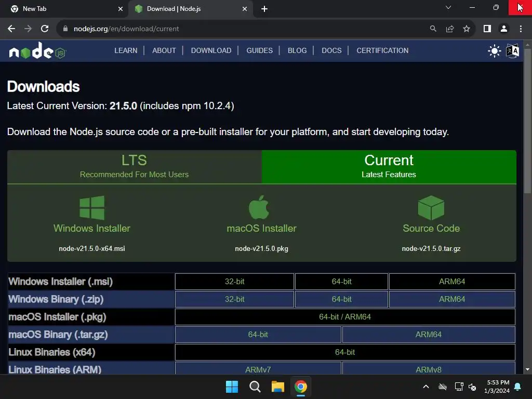
Task: Download Windows Installer (.msi) 32-bit
Action: click(x=234, y=282)
